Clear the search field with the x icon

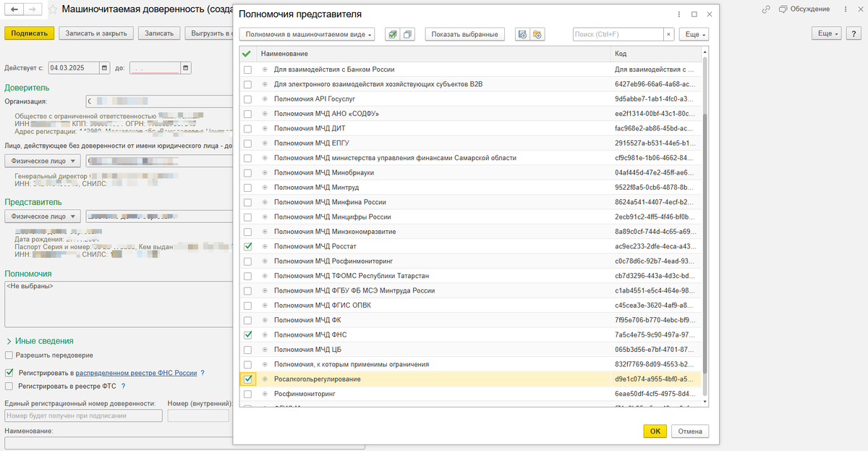tap(669, 34)
